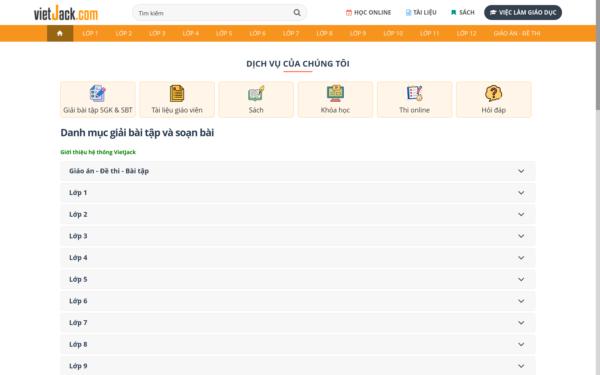Open the Thi online checklist icon

tap(414, 93)
